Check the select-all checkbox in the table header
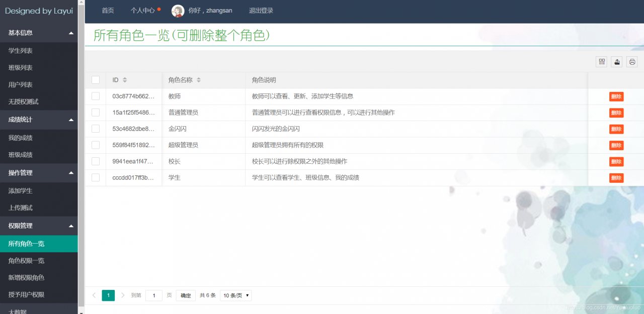Image resolution: width=644 pixels, height=314 pixels. (96, 79)
